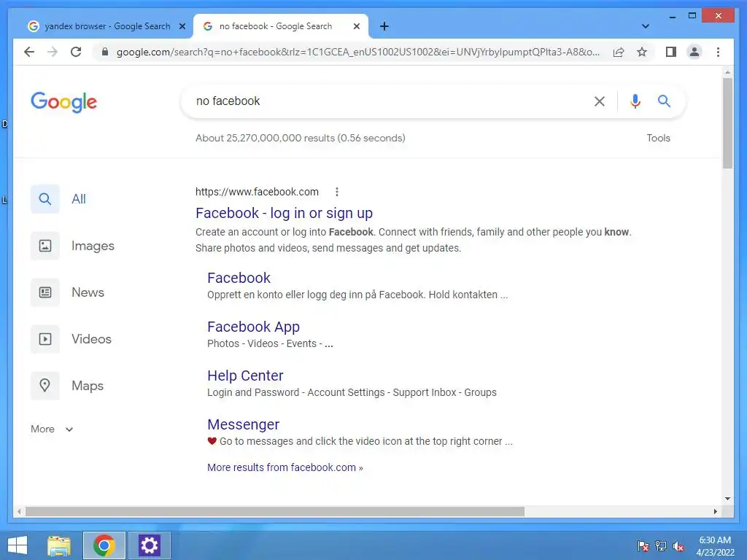Click the scrollbar up arrow
The height and width of the screenshot is (560, 747).
[727, 72]
